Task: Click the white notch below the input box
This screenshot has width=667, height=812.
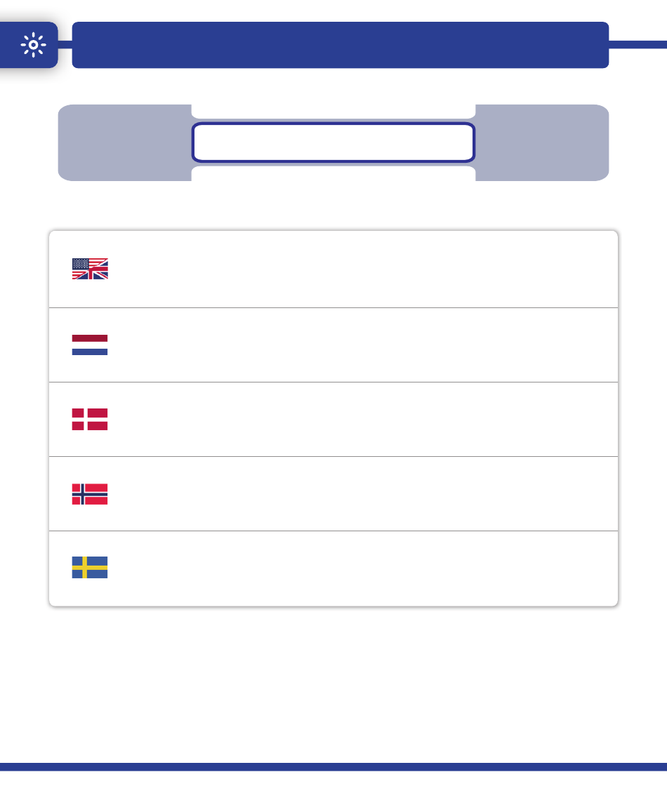Action: [x=333, y=173]
